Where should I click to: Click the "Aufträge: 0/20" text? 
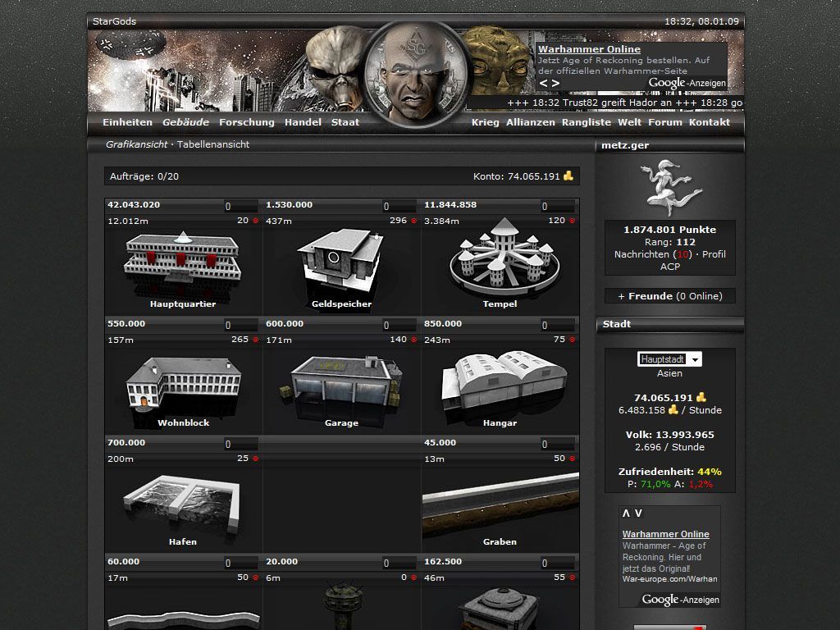[x=144, y=176]
